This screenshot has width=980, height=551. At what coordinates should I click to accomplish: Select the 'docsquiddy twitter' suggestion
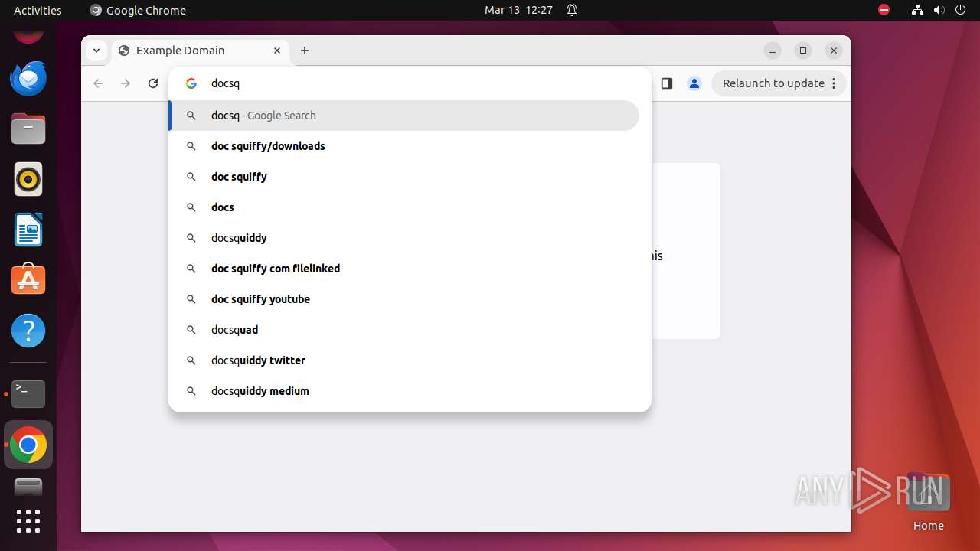tap(404, 360)
